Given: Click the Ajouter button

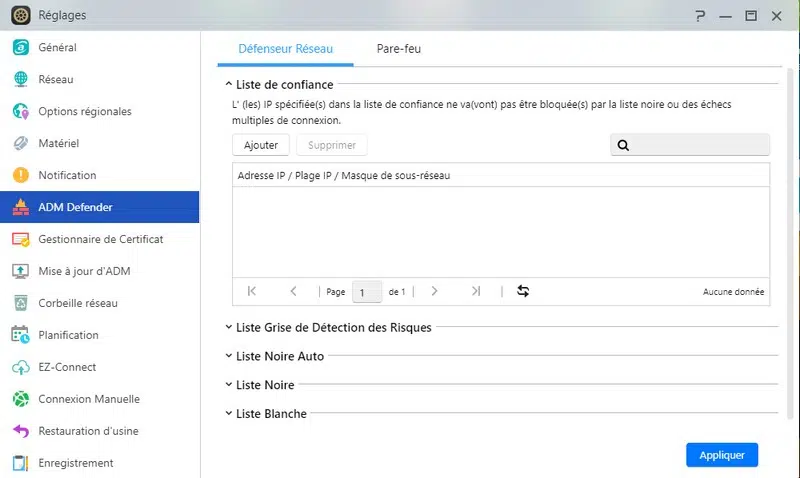Looking at the screenshot, I should tap(261, 145).
